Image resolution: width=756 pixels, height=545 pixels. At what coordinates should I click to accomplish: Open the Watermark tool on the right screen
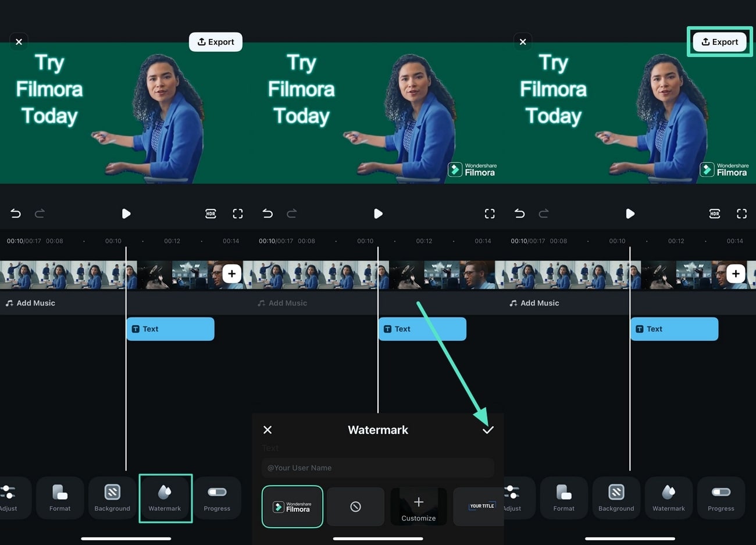[x=669, y=498]
